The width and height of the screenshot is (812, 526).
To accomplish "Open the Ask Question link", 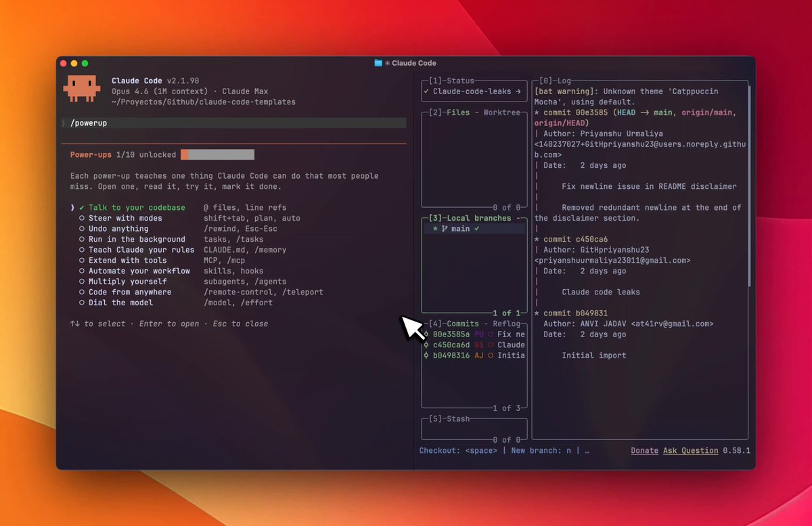I will (691, 451).
